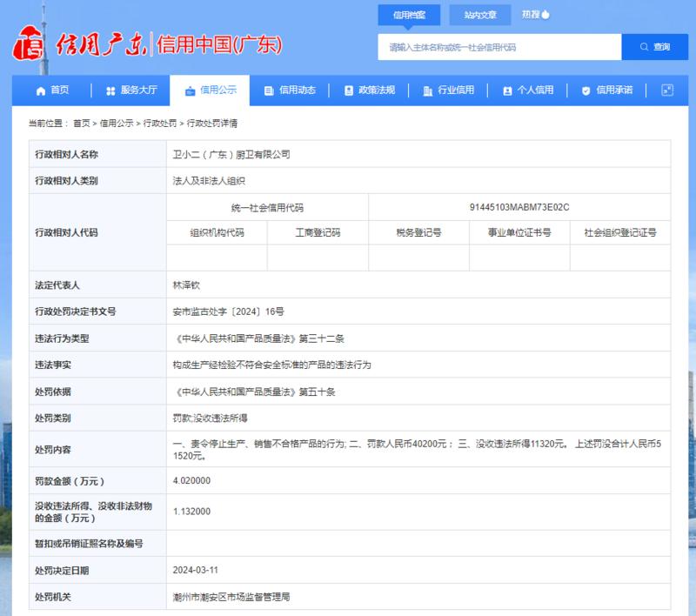Click the document icon beside 信用动态
The width and height of the screenshot is (696, 616).
269,91
